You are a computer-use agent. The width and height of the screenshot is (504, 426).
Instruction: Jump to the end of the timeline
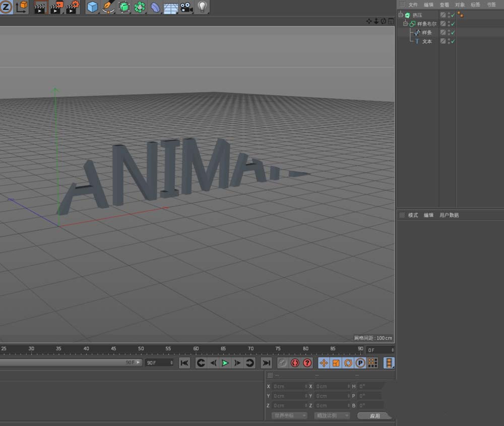[x=267, y=363]
